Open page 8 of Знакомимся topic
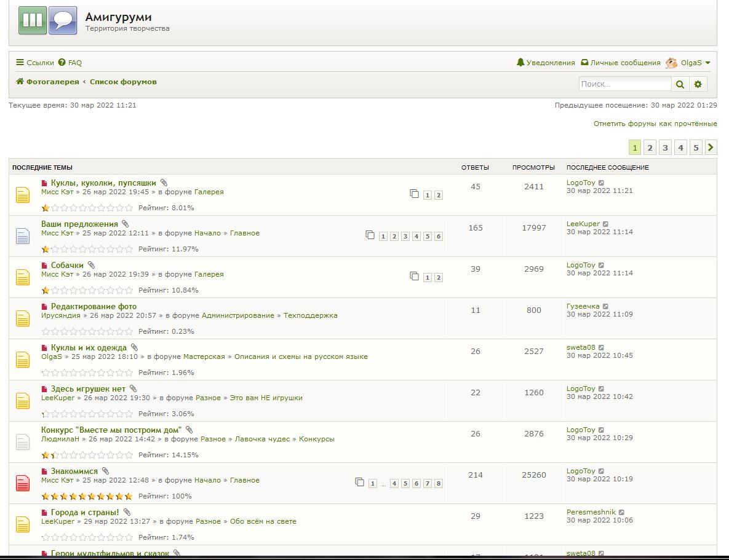This screenshot has width=729, height=560. 439,484
